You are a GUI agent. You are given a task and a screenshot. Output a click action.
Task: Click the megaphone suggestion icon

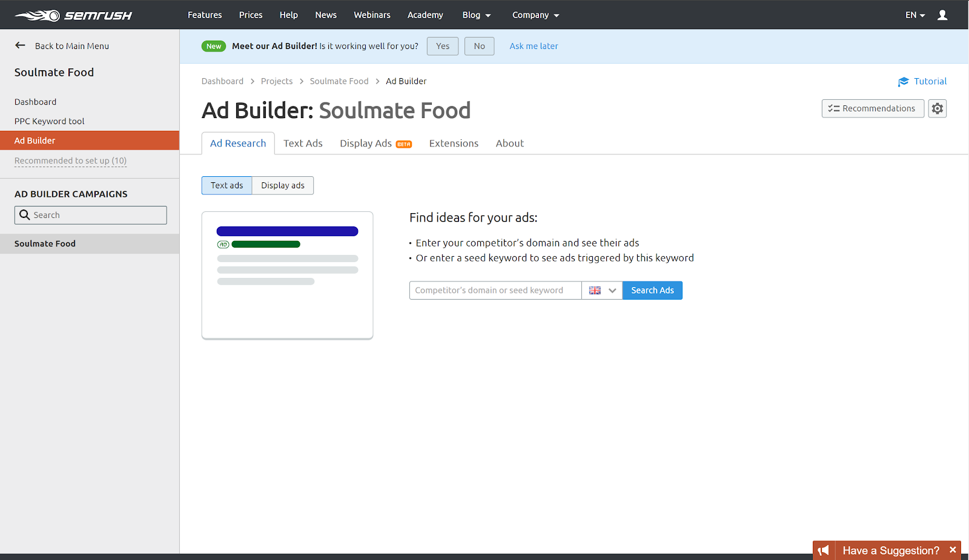tap(824, 550)
